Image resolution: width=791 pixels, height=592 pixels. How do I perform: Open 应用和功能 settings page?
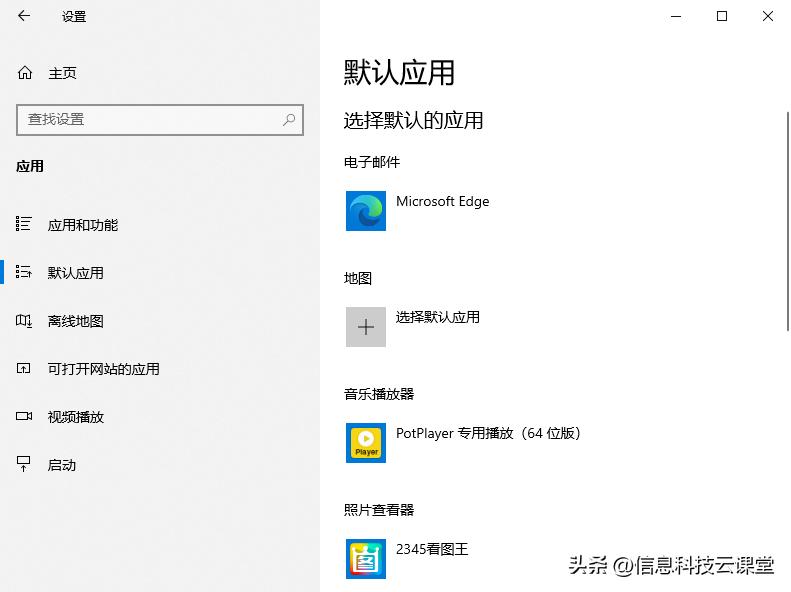pos(83,225)
